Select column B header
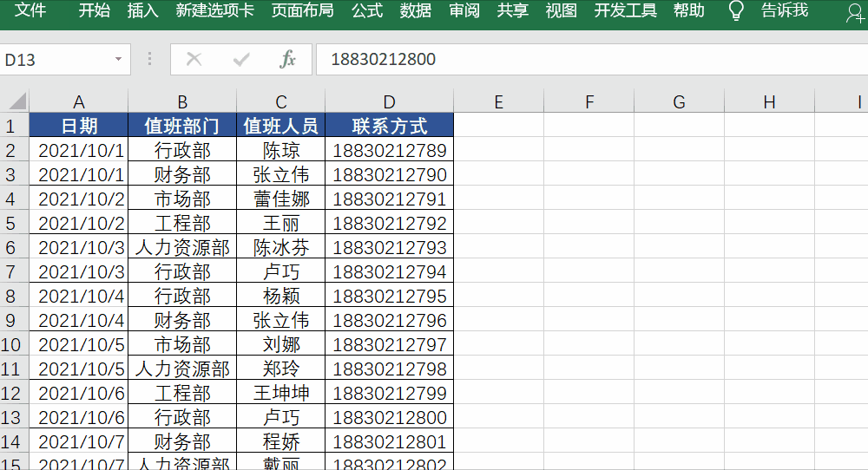 point(182,101)
